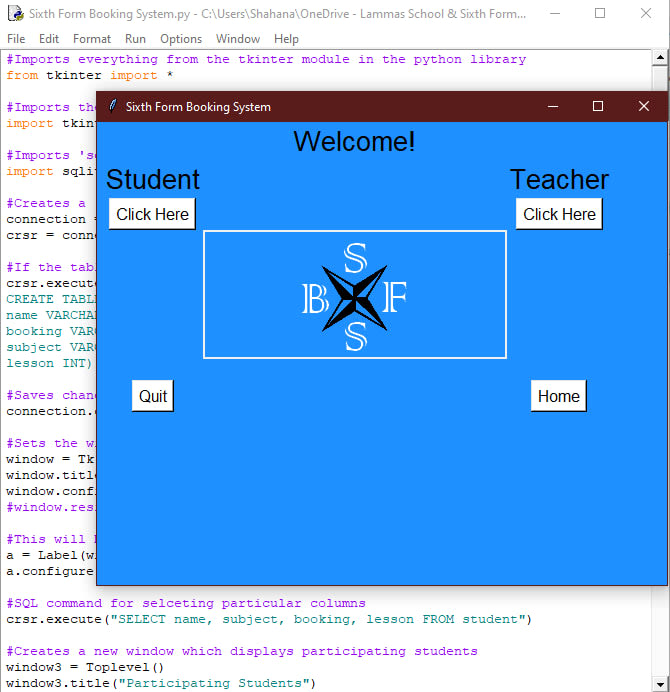The height and width of the screenshot is (692, 670).
Task: Maximize the IDLE editor window
Action: tap(600, 14)
